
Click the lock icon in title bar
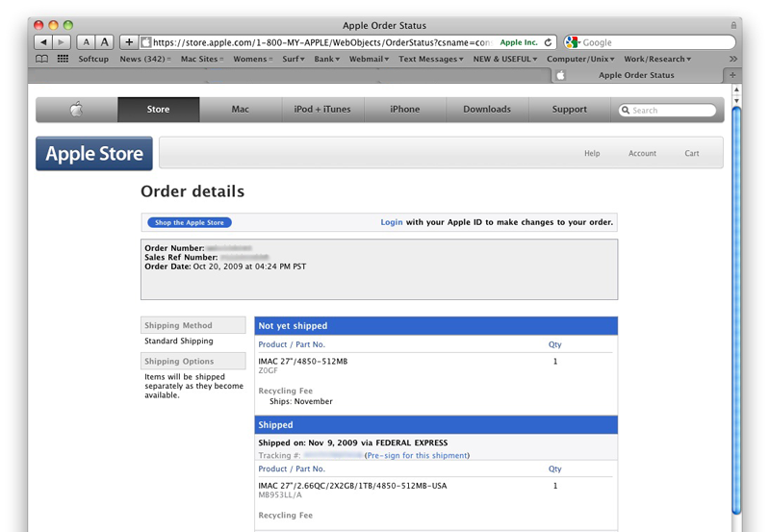pyautogui.click(x=733, y=25)
